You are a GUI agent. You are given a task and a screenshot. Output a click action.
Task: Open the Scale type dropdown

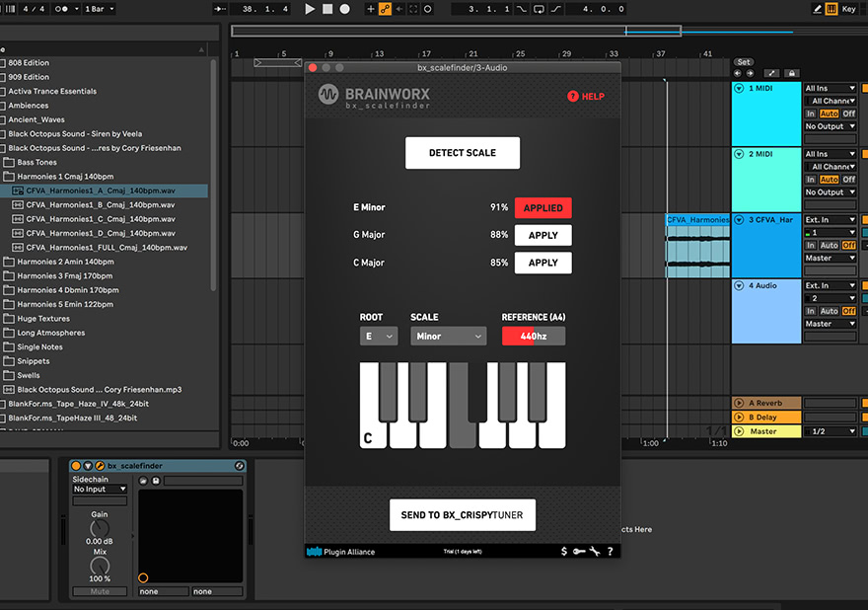[449, 337]
